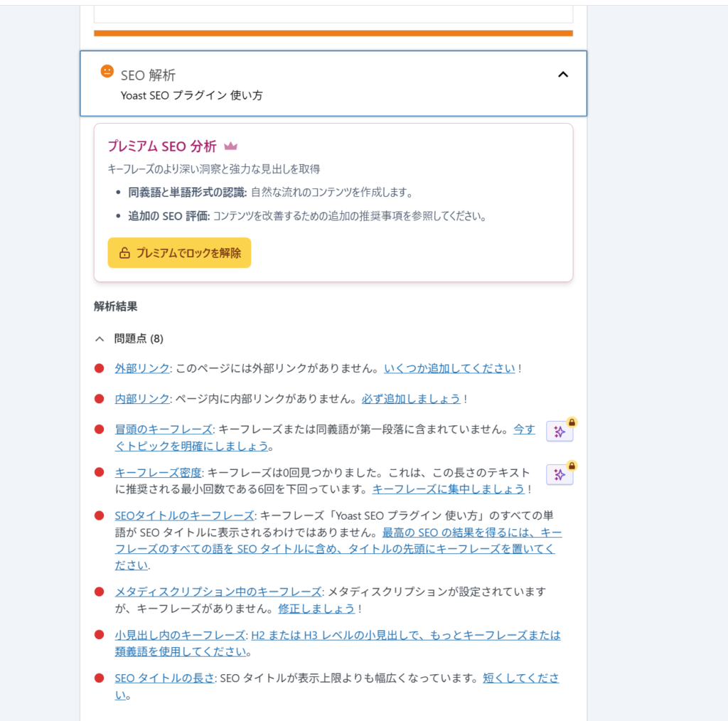Viewport: 728px width, 721px height.
Task: Open the 冒頭のキーフレーズ link
Action: tap(164, 429)
